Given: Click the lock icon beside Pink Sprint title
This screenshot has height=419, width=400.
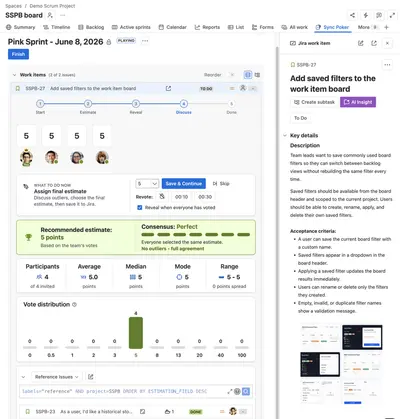Looking at the screenshot, I should coord(109,42).
